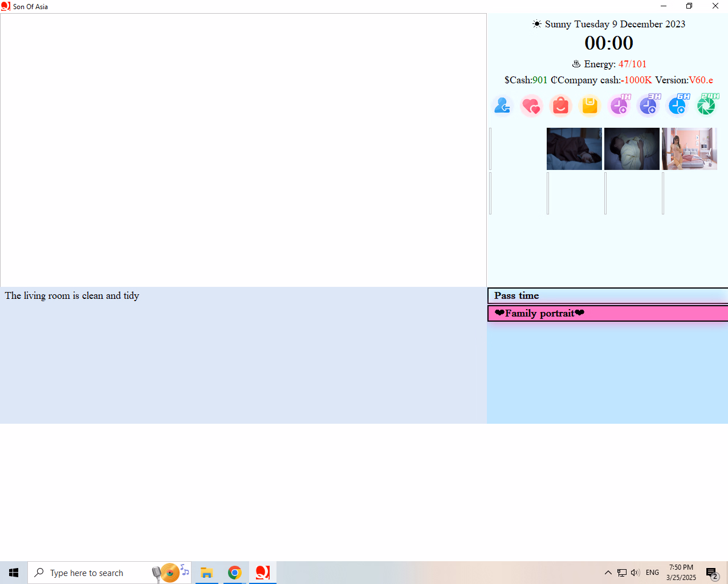Click the Energy 47/101 text
This screenshot has height=584, width=728.
[x=615, y=64]
